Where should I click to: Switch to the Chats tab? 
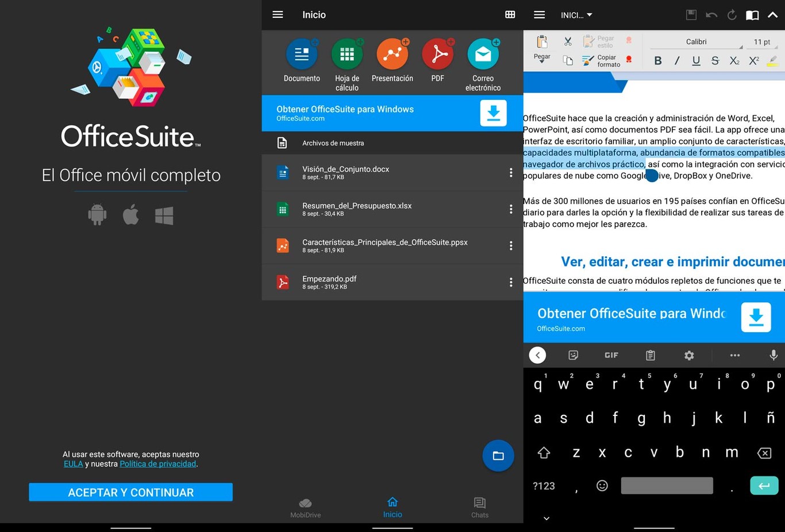pos(479,508)
